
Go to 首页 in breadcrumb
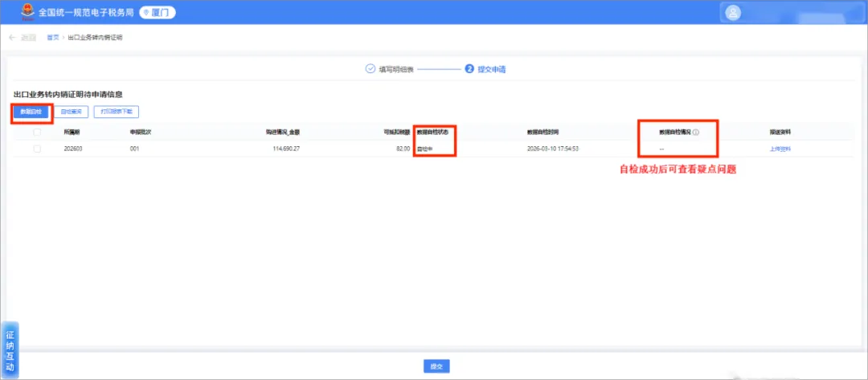click(x=52, y=38)
